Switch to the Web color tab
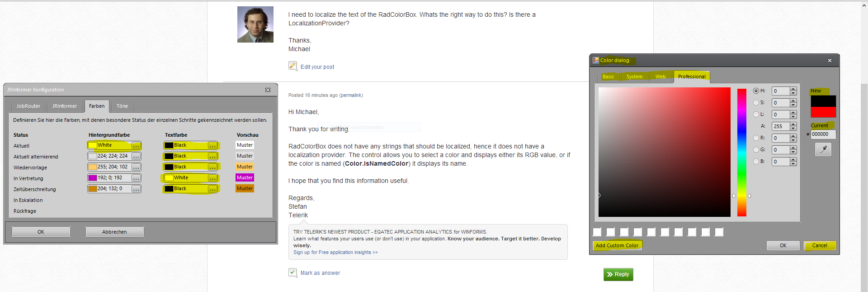 (660, 77)
